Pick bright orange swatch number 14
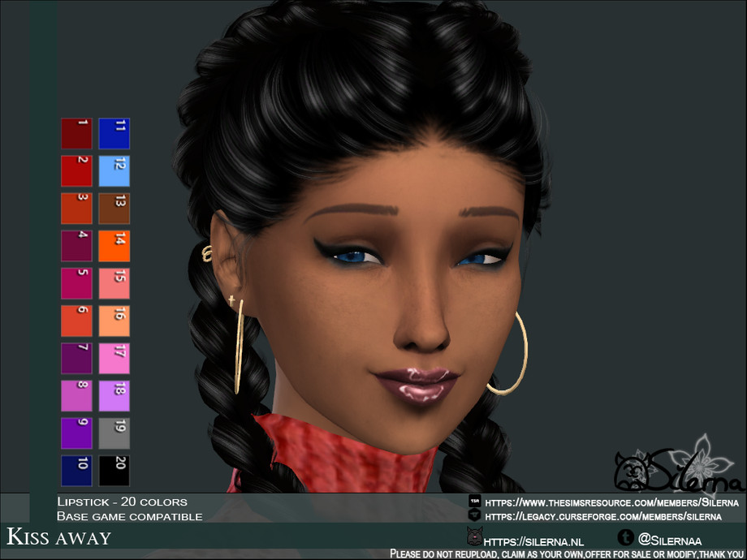Viewport: 747px width, 560px height. (114, 246)
